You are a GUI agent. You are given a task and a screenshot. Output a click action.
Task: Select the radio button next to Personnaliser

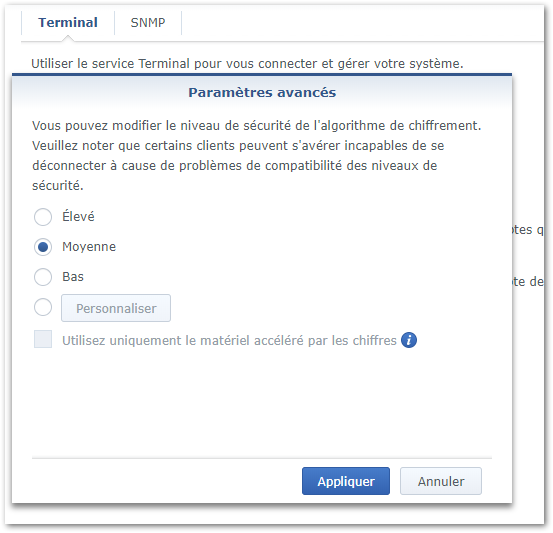tap(43, 307)
